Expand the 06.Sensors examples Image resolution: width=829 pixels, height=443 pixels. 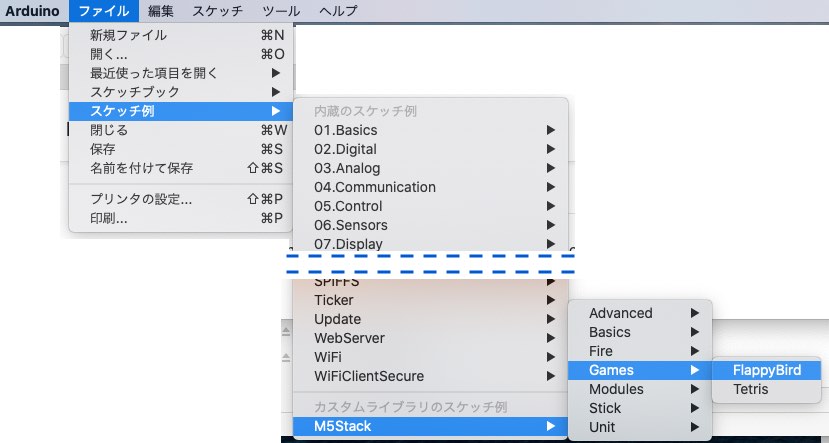click(x=431, y=225)
